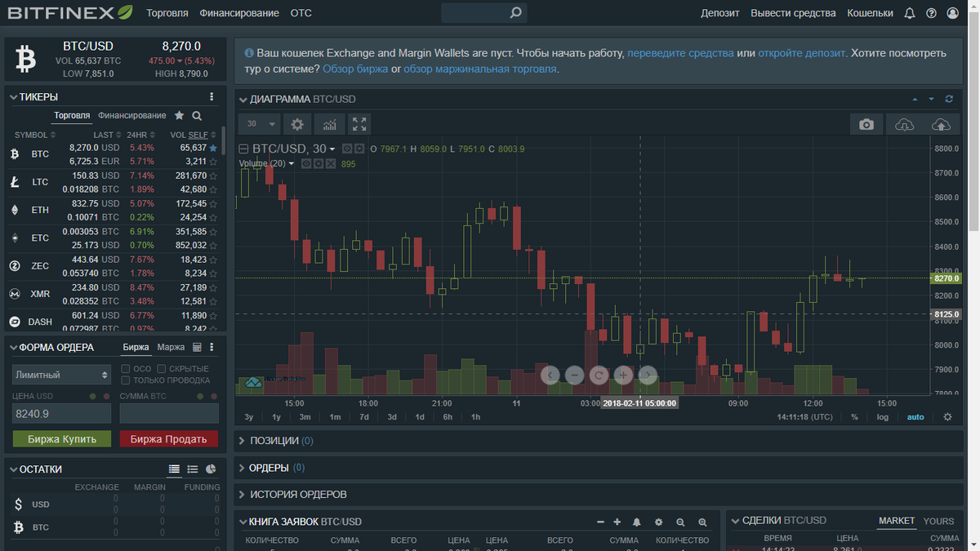980x551 pixels.
Task: Favorite the LTC/USD ticker star
Action: coord(213,176)
